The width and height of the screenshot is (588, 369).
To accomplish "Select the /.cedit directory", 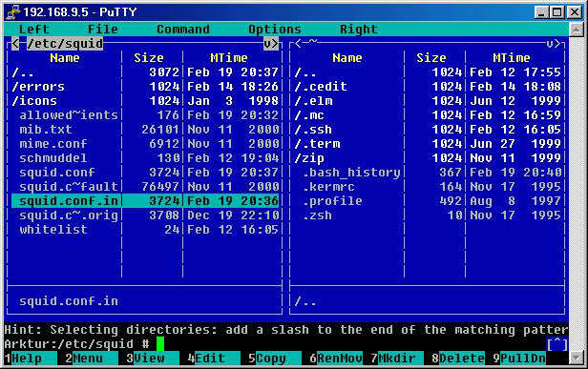I will pyautogui.click(x=428, y=87).
